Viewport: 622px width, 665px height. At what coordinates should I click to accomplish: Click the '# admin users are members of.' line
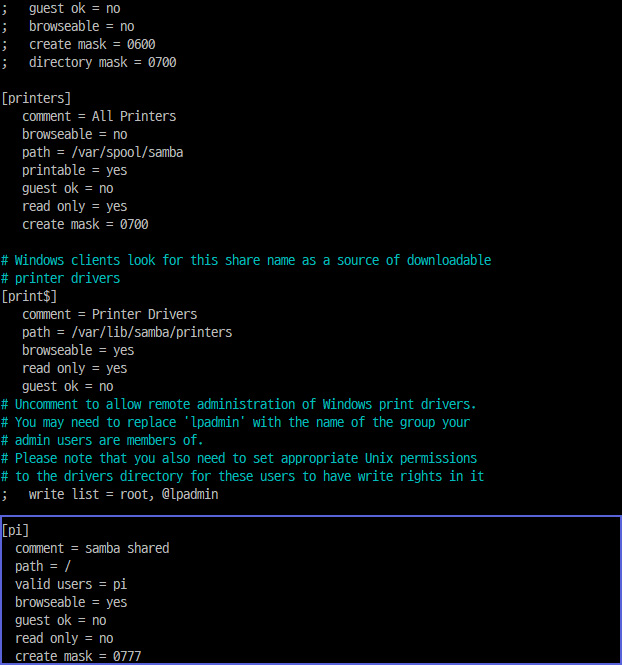pos(102,440)
